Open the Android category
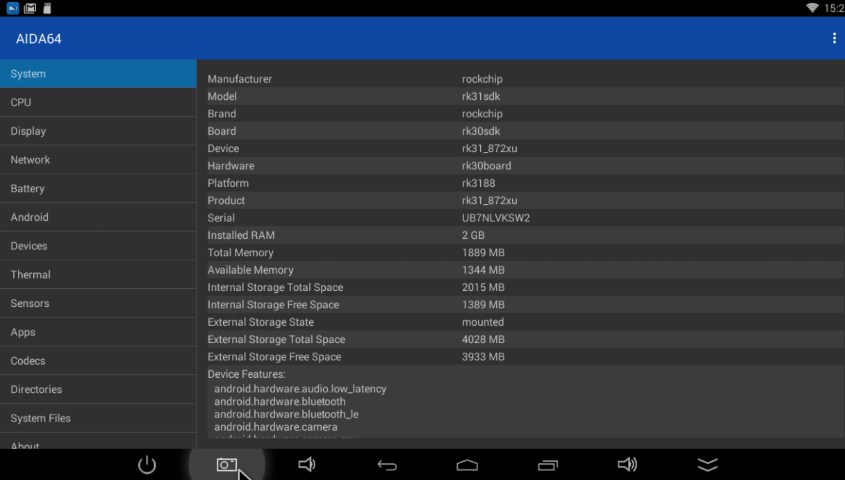The image size is (845, 480). (98, 217)
